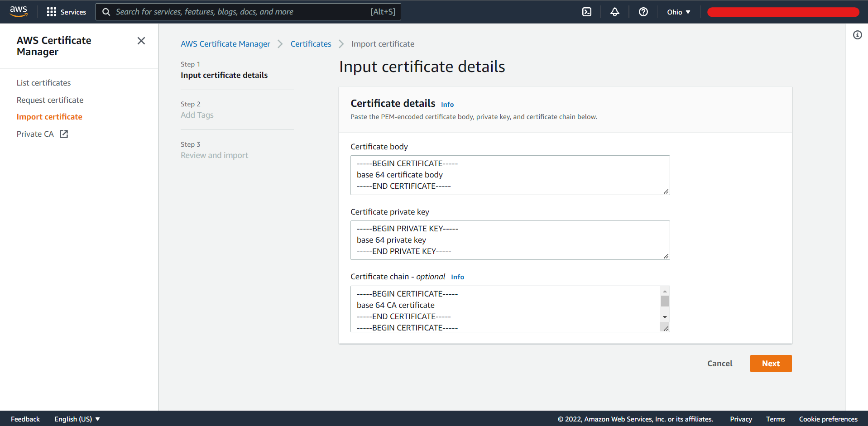
Task: Click in the top search bar field
Action: click(248, 12)
